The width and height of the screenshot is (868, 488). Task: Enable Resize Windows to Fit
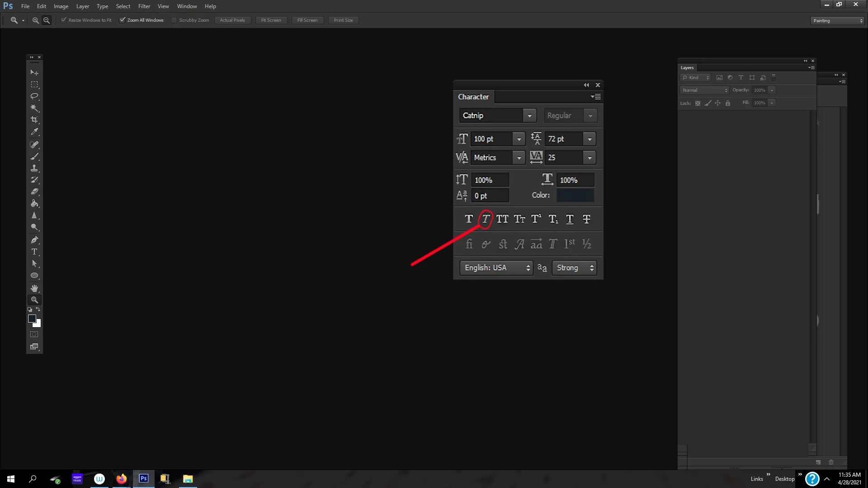[64, 20]
